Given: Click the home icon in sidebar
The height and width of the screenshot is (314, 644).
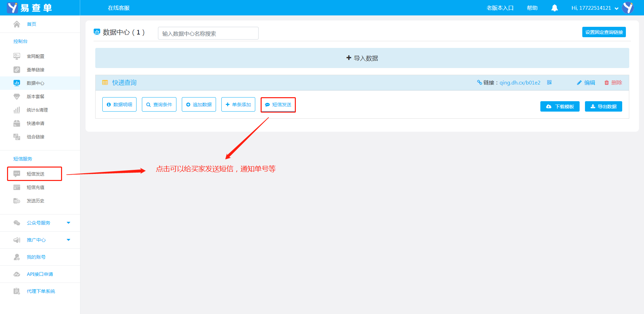Looking at the screenshot, I should [17, 24].
